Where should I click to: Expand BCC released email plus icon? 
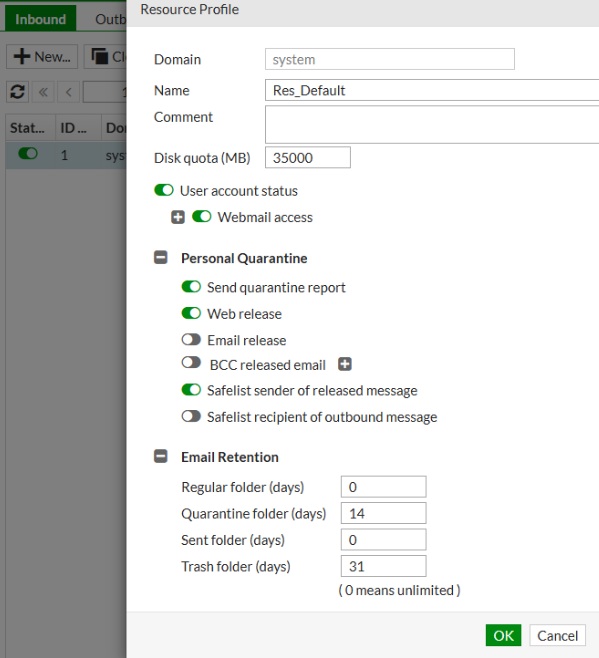(345, 364)
